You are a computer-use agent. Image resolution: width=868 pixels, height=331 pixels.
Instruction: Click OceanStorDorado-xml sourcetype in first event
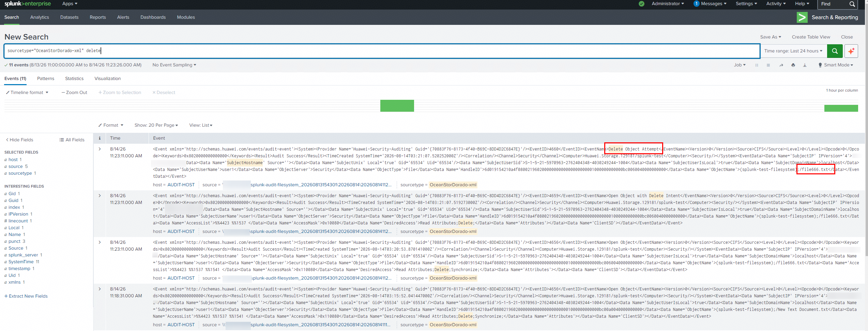[453, 185]
